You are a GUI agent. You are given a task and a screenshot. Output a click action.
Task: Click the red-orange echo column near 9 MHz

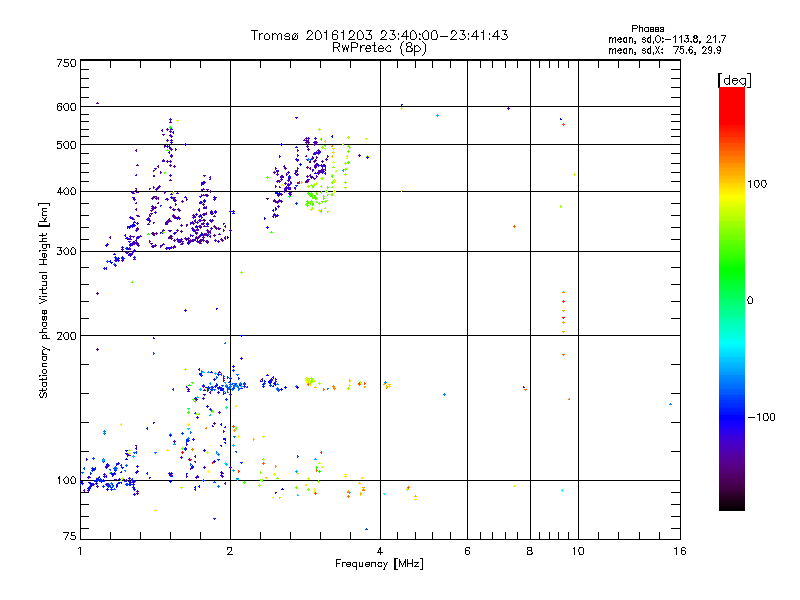(563, 323)
